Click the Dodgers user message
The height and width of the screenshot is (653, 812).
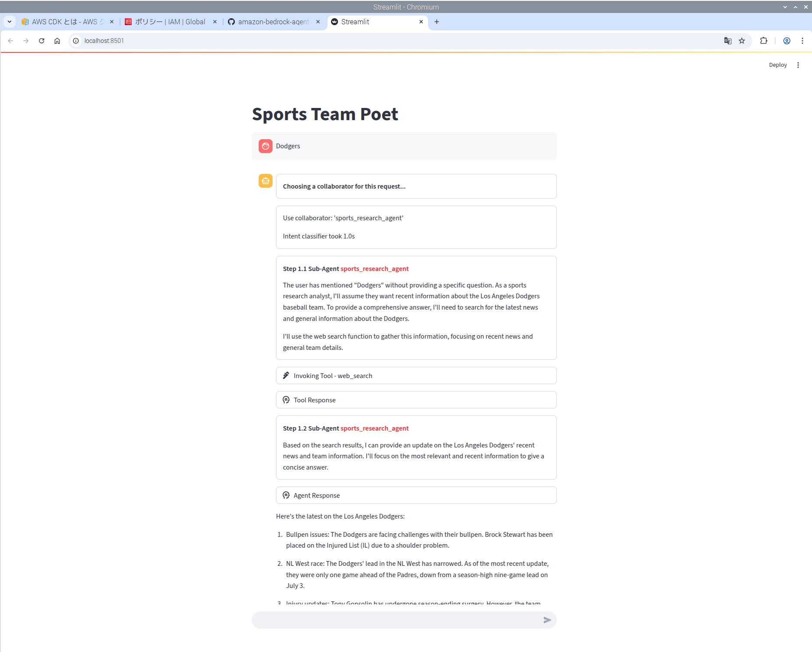click(288, 146)
